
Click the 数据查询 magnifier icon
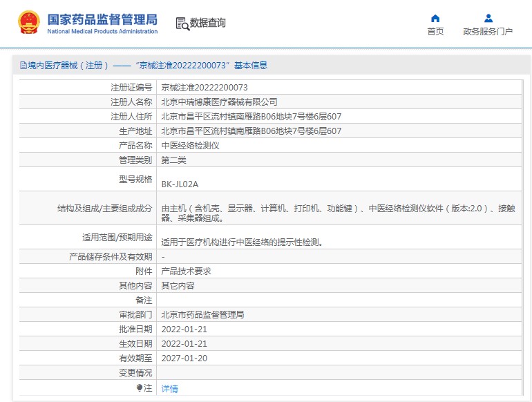coord(182,23)
